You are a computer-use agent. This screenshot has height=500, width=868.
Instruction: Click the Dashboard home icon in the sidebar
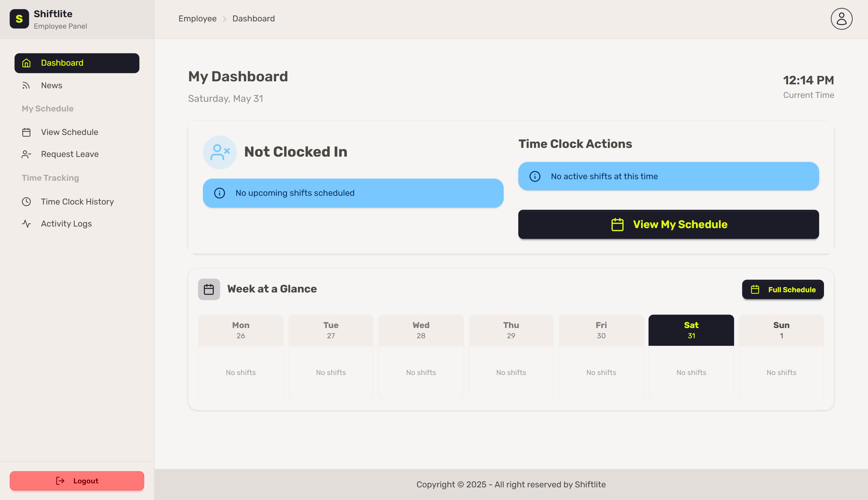pos(27,63)
